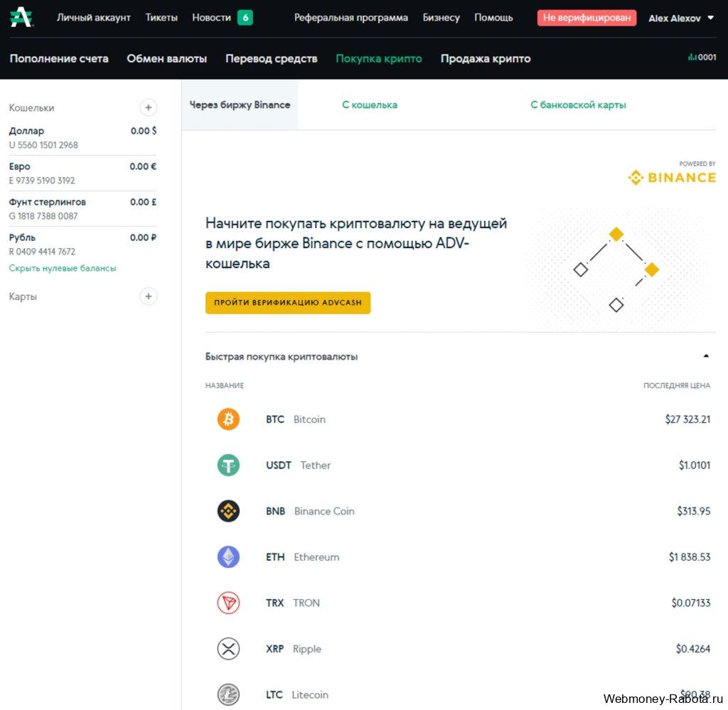
Task: Click Последняя цена column header
Action: pyautogui.click(x=677, y=385)
